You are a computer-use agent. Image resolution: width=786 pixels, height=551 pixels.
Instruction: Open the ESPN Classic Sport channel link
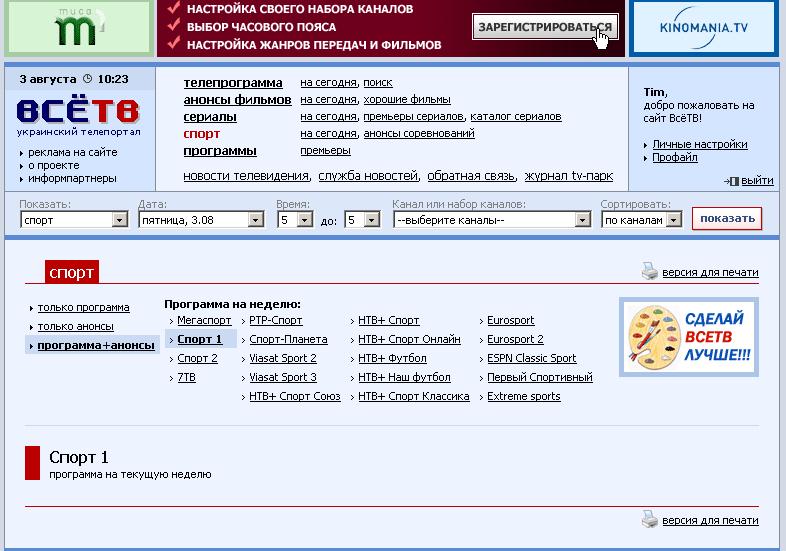pyautogui.click(x=532, y=358)
